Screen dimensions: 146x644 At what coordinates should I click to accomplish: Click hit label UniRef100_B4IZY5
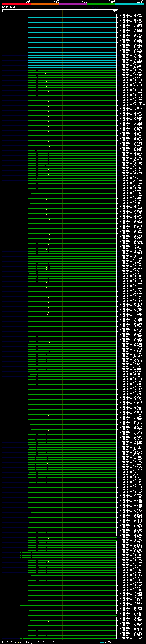[x=131, y=273]
